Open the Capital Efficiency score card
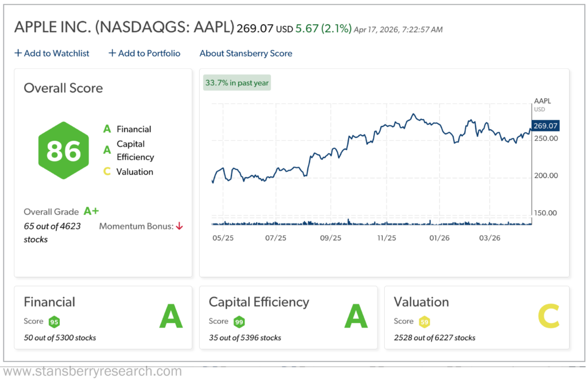 [x=288, y=317]
